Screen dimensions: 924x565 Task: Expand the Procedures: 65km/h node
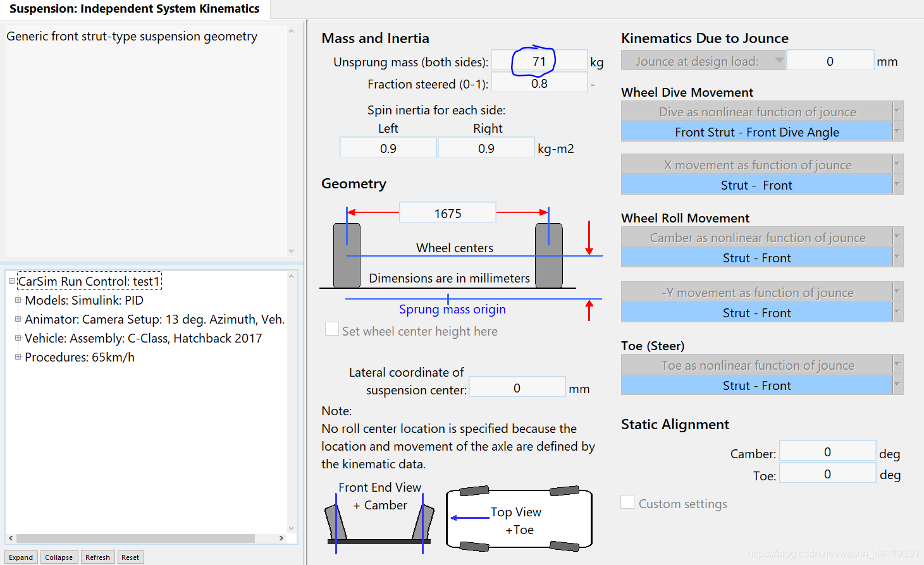18,357
